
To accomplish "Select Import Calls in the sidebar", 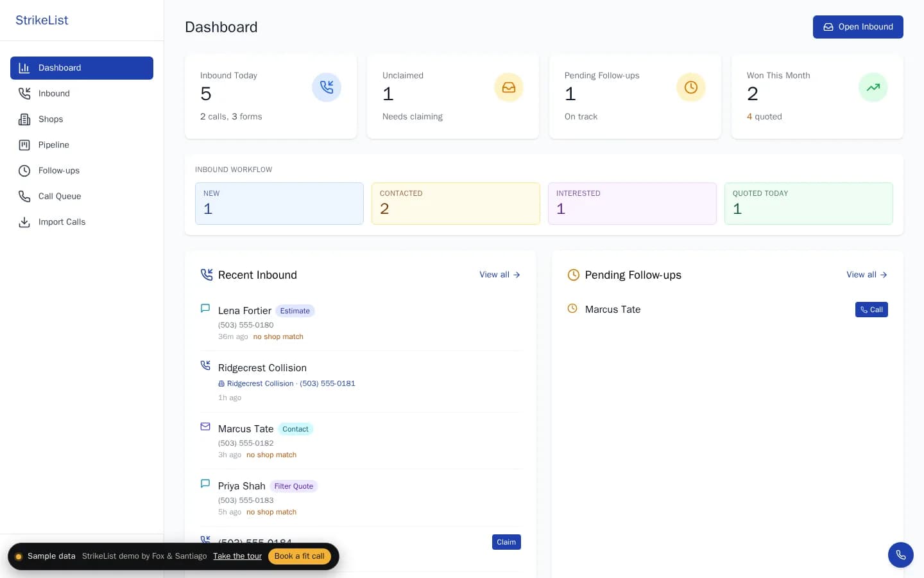I will pyautogui.click(x=81, y=222).
